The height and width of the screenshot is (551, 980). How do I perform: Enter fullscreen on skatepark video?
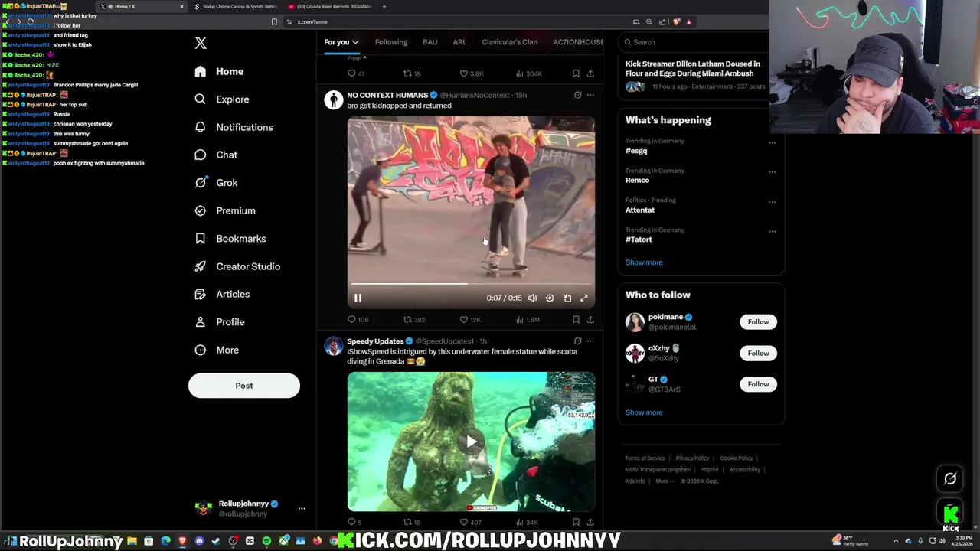584,298
